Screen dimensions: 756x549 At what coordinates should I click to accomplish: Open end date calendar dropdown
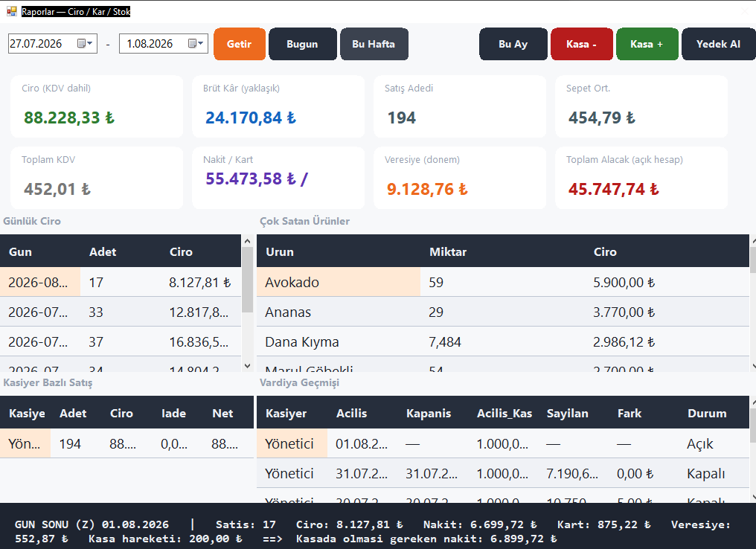click(196, 43)
